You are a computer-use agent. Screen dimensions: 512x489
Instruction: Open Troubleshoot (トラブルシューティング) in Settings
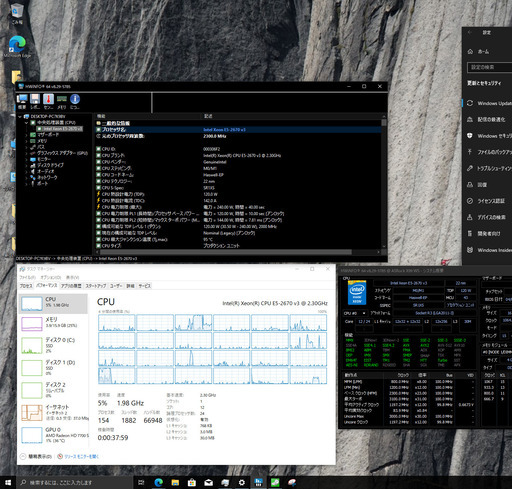(x=489, y=168)
